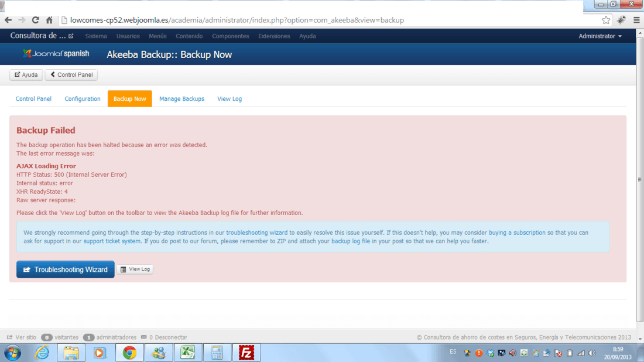Click the Ver sitio footer link
The height and width of the screenshot is (362, 644).
[x=22, y=337]
